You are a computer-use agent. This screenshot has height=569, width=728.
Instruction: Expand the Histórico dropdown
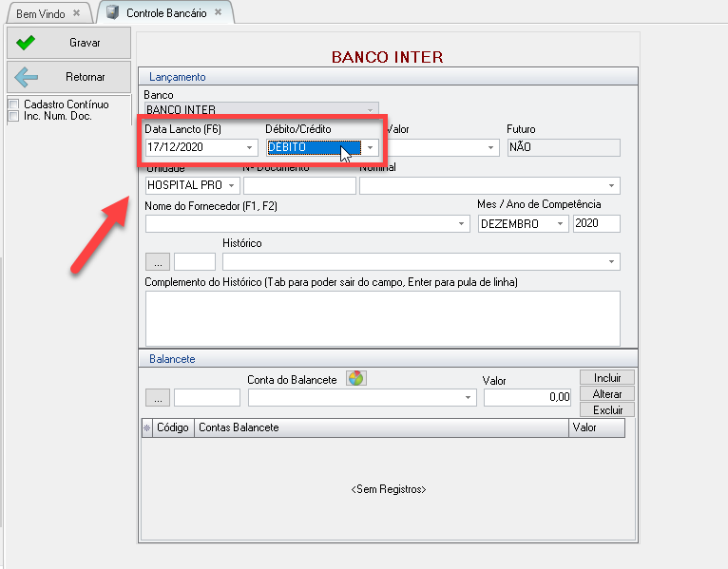click(x=611, y=262)
